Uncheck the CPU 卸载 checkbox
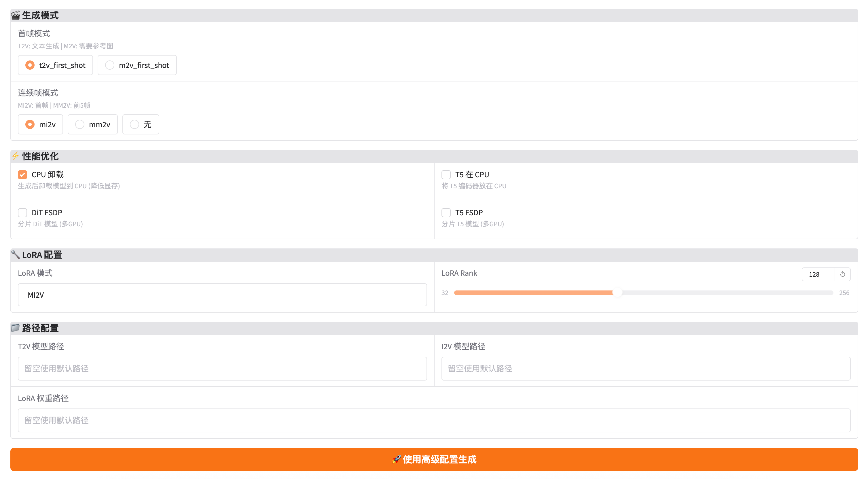This screenshot has width=868, height=479. (22, 174)
